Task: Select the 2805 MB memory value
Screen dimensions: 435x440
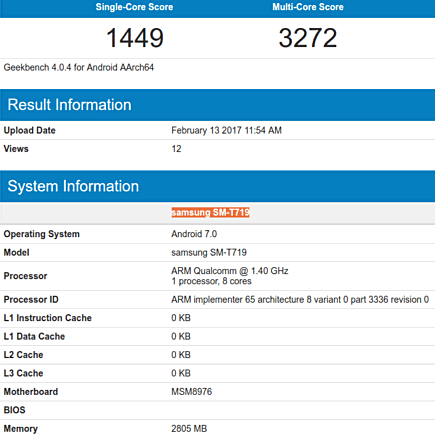Action: pyautogui.click(x=189, y=428)
